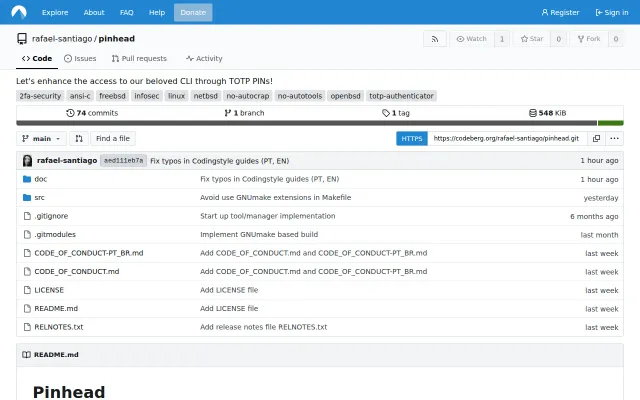
Task: Expand the main branch dropdown
Action: pos(41,139)
